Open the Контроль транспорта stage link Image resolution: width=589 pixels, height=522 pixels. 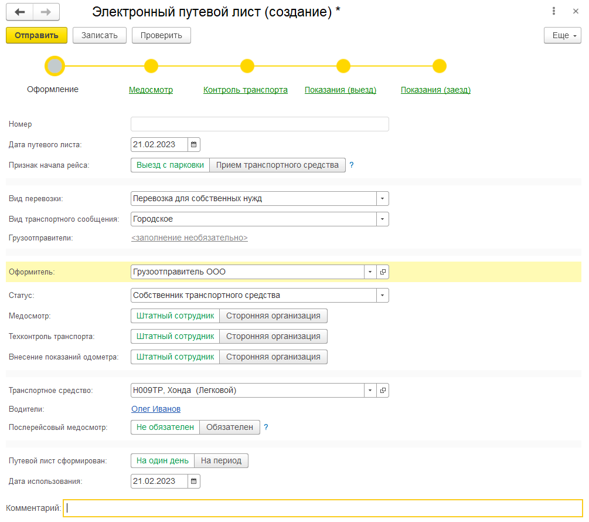[x=245, y=90]
